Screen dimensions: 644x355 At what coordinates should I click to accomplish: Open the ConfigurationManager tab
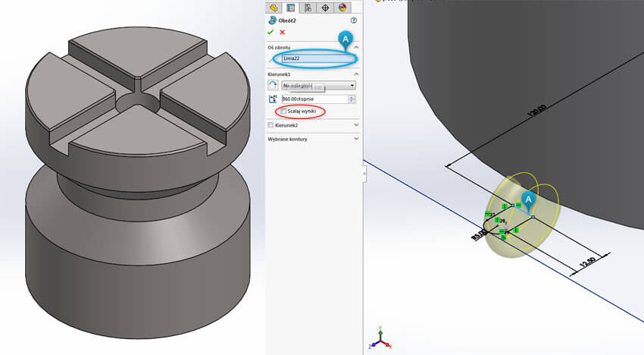(x=308, y=8)
